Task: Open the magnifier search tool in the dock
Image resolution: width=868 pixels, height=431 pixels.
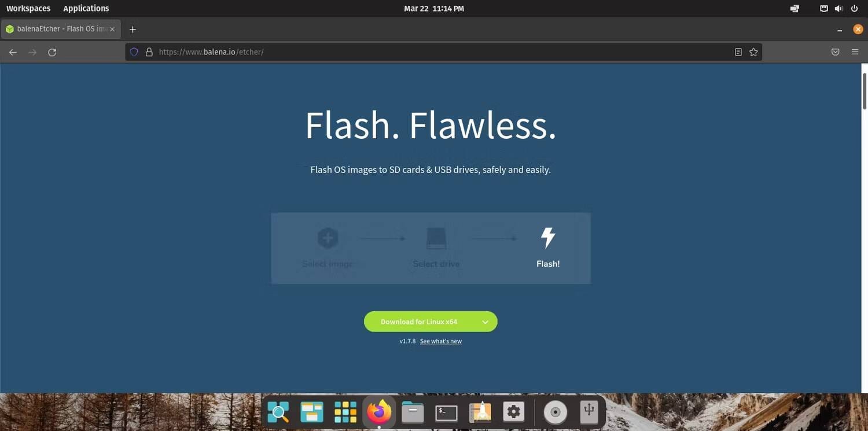Action: [278, 411]
